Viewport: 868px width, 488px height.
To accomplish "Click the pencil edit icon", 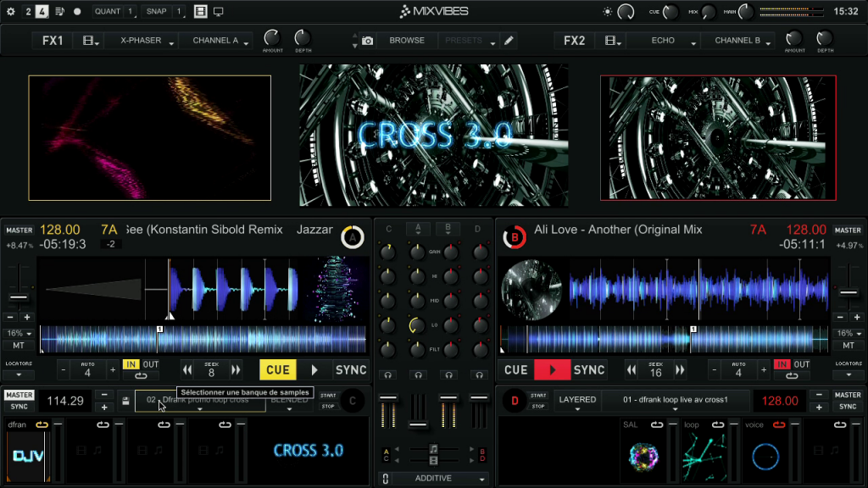I will (509, 41).
